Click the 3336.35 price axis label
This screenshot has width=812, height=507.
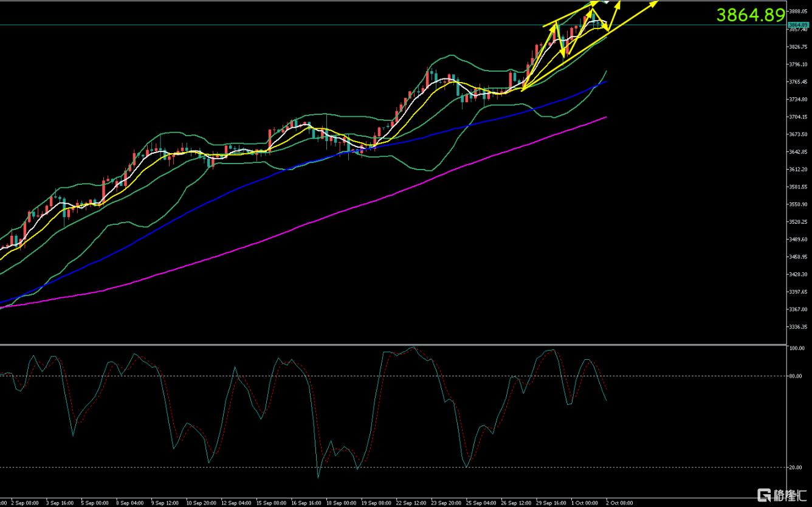(x=798, y=326)
